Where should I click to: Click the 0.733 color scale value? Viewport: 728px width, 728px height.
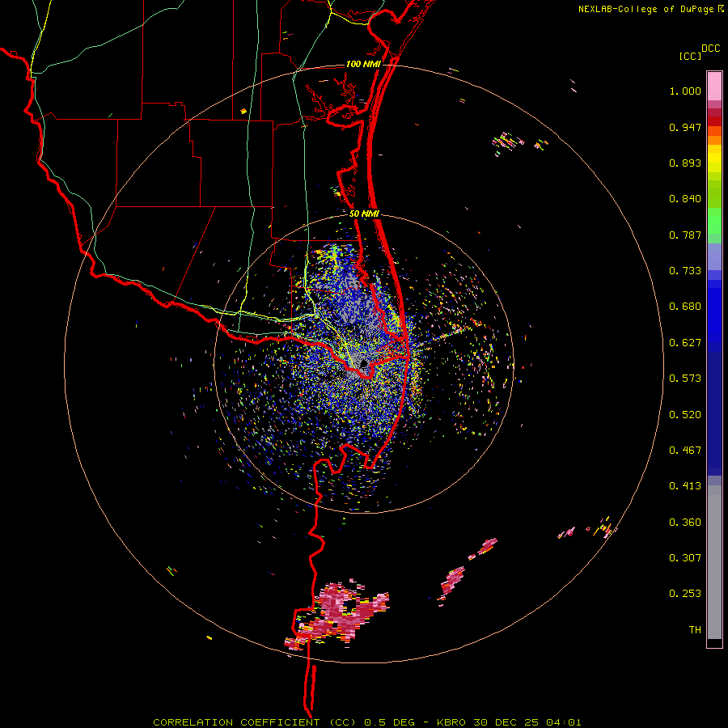pyautogui.click(x=685, y=271)
